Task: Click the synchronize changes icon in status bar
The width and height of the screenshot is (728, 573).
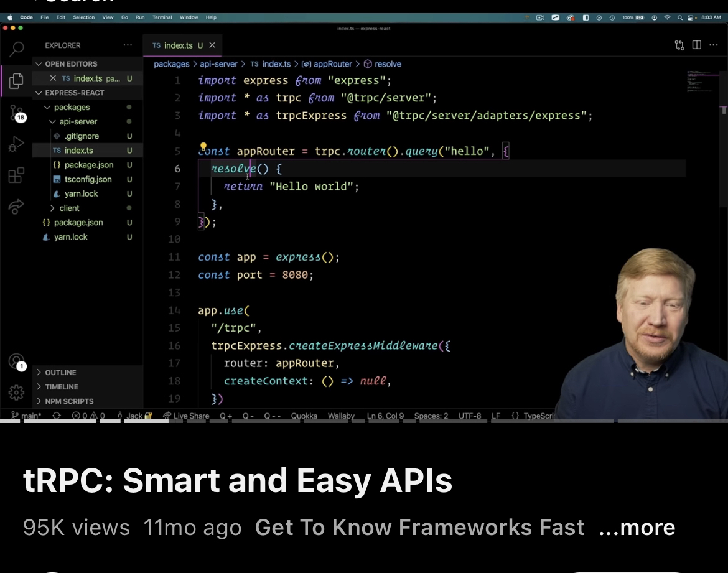Action: click(x=56, y=416)
